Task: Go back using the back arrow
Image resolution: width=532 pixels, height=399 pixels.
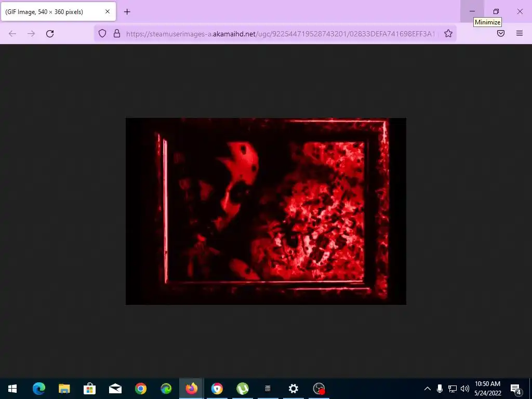Action: click(12, 34)
